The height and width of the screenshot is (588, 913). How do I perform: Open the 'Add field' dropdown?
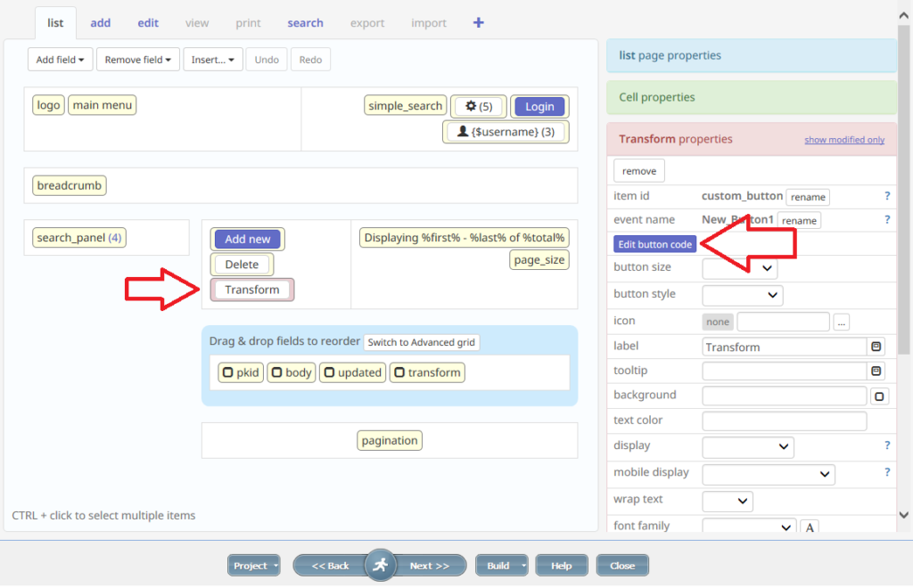click(x=60, y=59)
